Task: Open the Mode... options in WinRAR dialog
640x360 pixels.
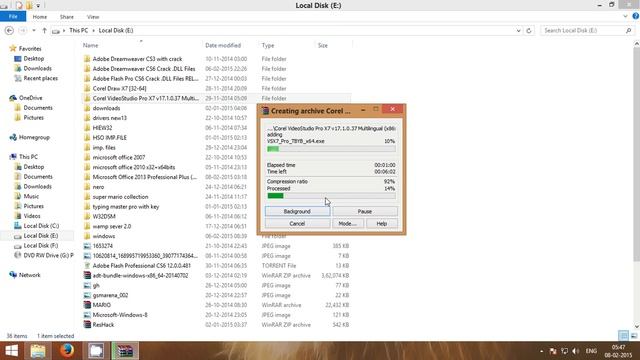Action: point(347,224)
